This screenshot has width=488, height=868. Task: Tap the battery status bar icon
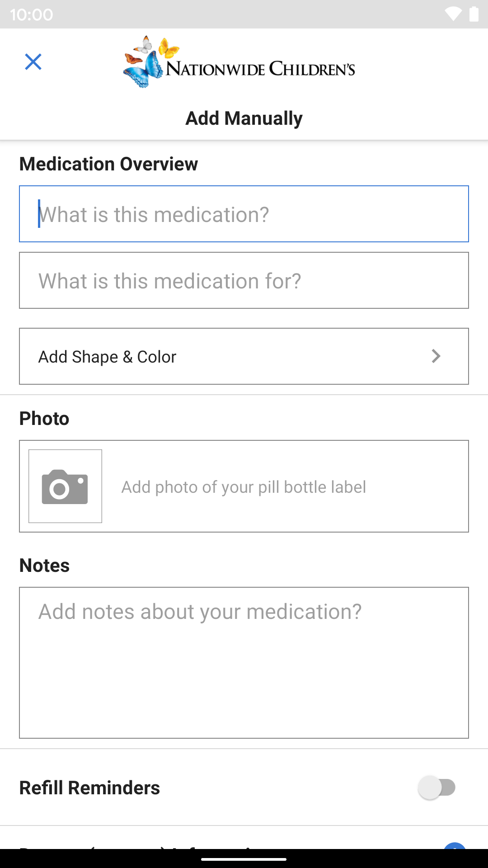474,14
